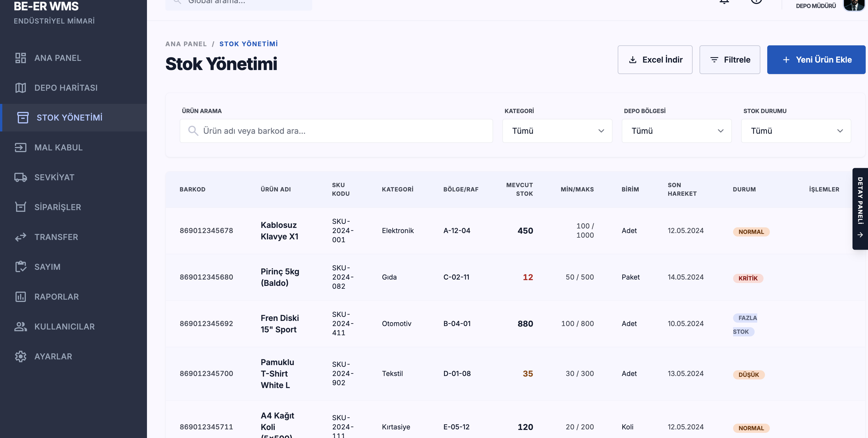Image resolution: width=868 pixels, height=438 pixels.
Task: Click the FAZLA STOK status badge
Action: [745, 325]
